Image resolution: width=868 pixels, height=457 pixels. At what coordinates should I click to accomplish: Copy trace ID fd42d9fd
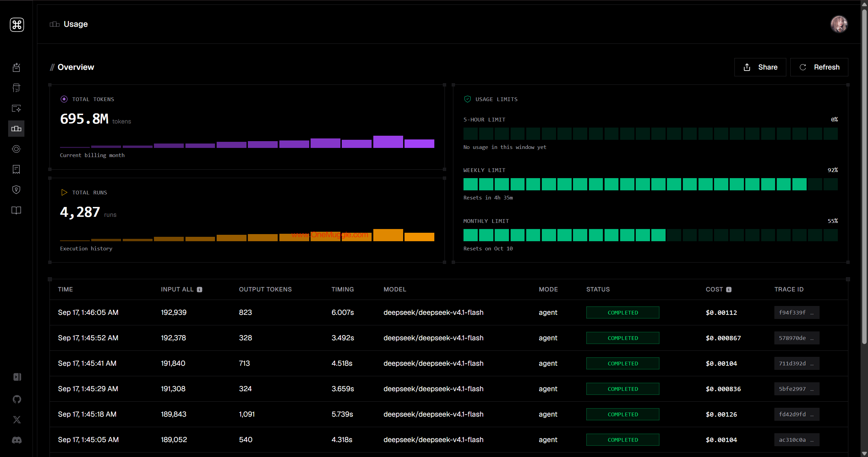click(796, 414)
